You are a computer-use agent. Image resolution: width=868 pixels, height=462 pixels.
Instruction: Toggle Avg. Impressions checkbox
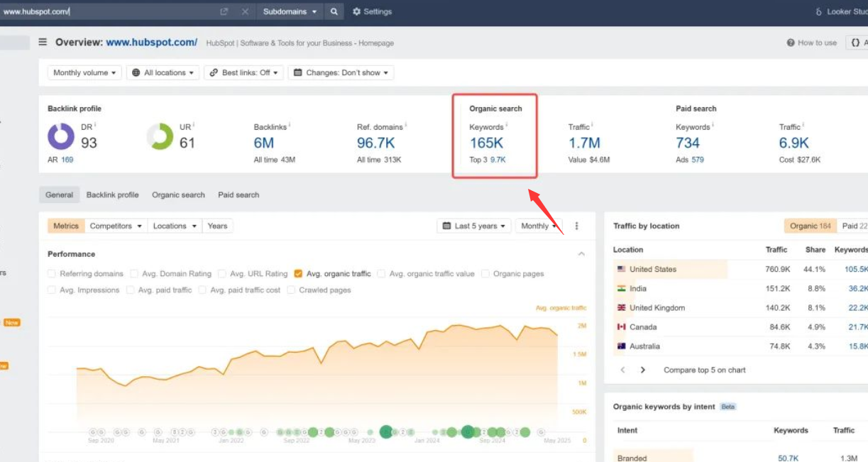(52, 290)
